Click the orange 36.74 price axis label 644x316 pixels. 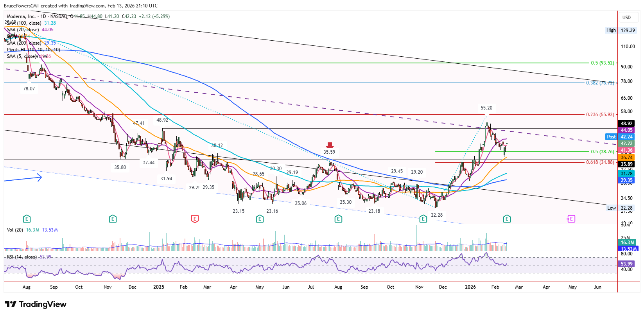[626, 157]
